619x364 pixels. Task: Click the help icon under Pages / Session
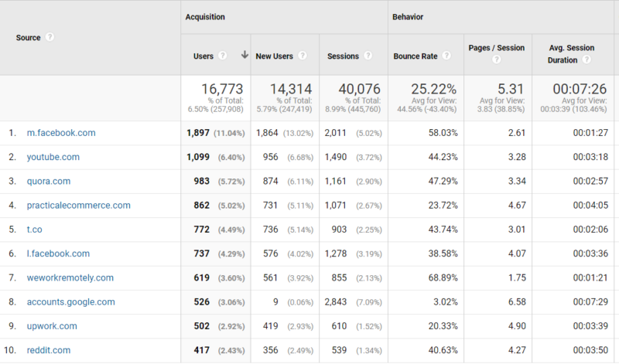pos(497,60)
